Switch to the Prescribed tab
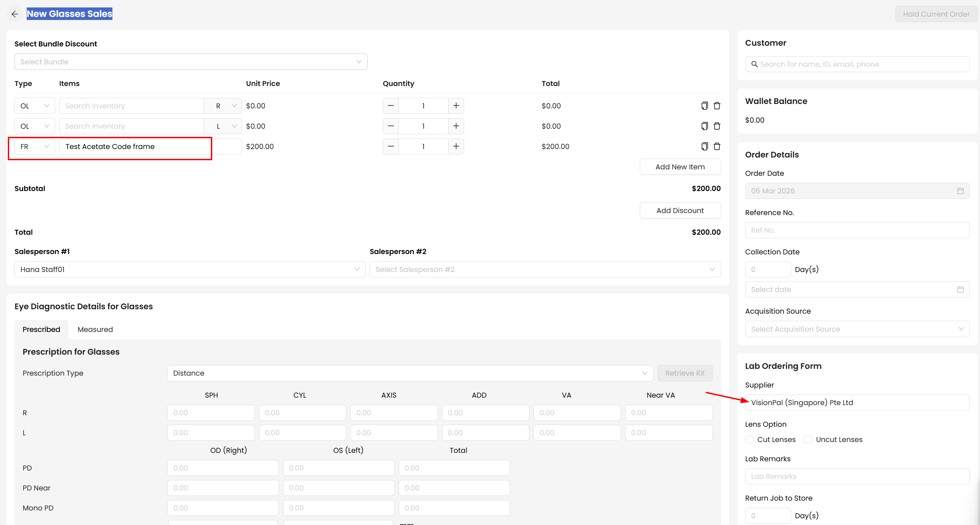Image resolution: width=980 pixels, height=525 pixels. click(x=41, y=329)
